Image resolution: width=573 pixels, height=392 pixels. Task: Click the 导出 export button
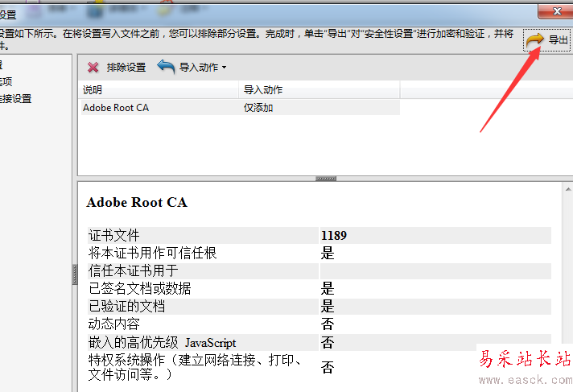pyautogui.click(x=547, y=40)
